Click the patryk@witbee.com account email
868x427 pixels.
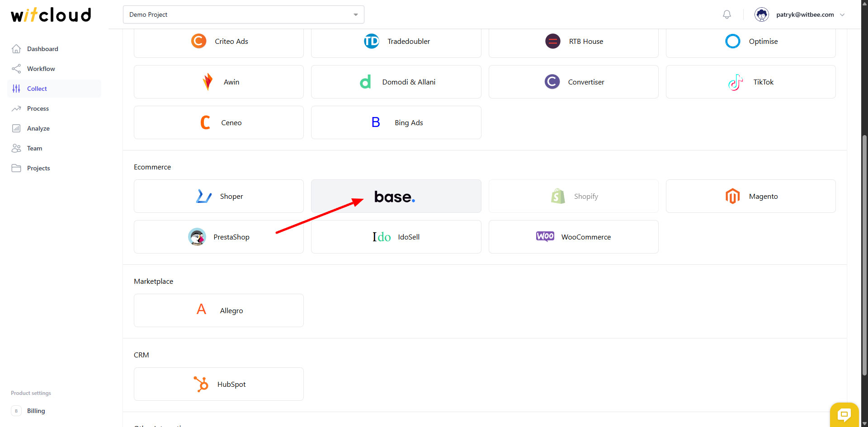805,14
